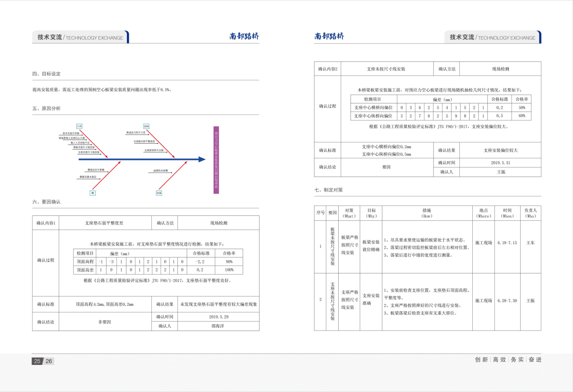
Task: Click the "人员" box in the fishbone diagram
Action: [79, 126]
